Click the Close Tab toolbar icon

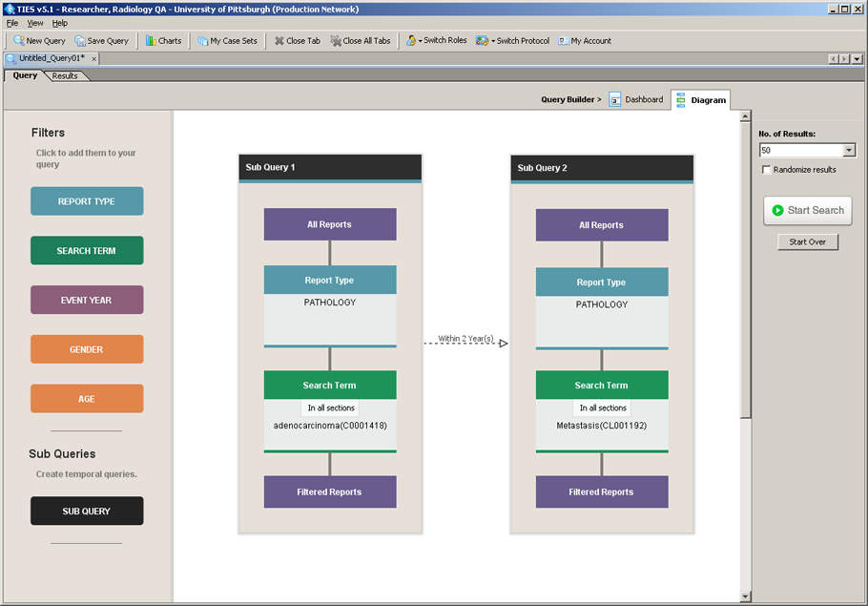[298, 40]
